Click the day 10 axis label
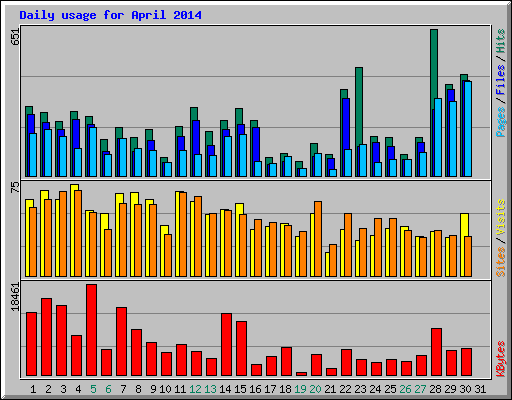 (x=165, y=389)
